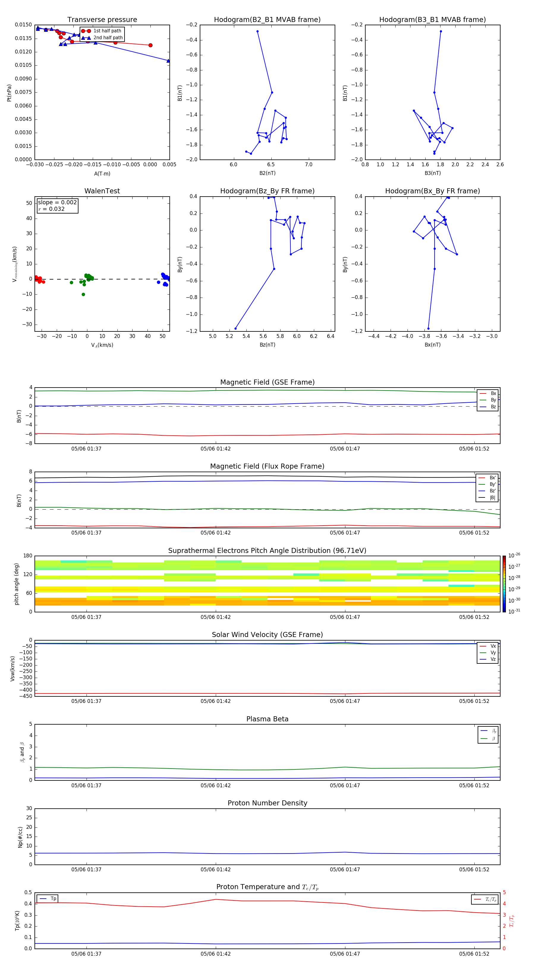Viewport: 535px width, 980px height.
Task: Click the pitch angle colorbar
Action: pos(504,584)
